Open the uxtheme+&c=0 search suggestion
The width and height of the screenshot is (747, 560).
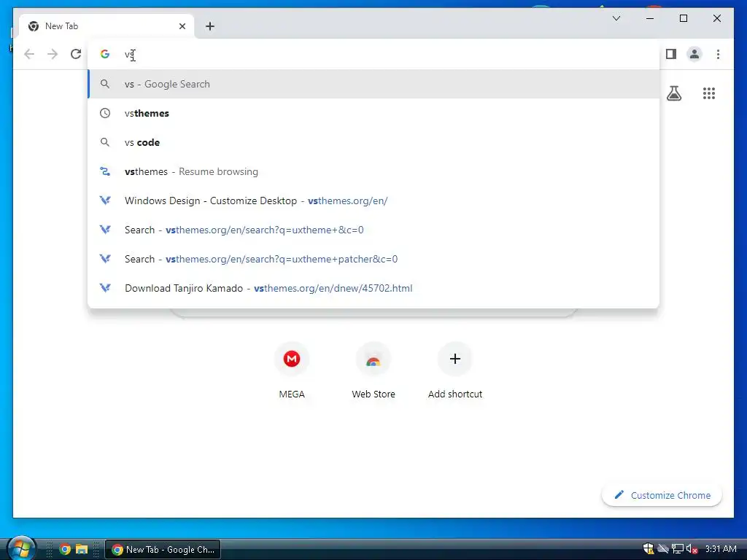373,230
